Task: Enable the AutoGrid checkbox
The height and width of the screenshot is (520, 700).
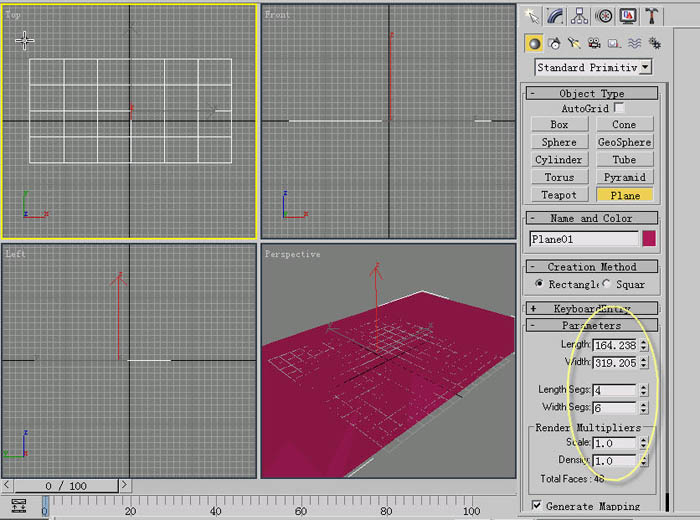Action: [x=619, y=108]
